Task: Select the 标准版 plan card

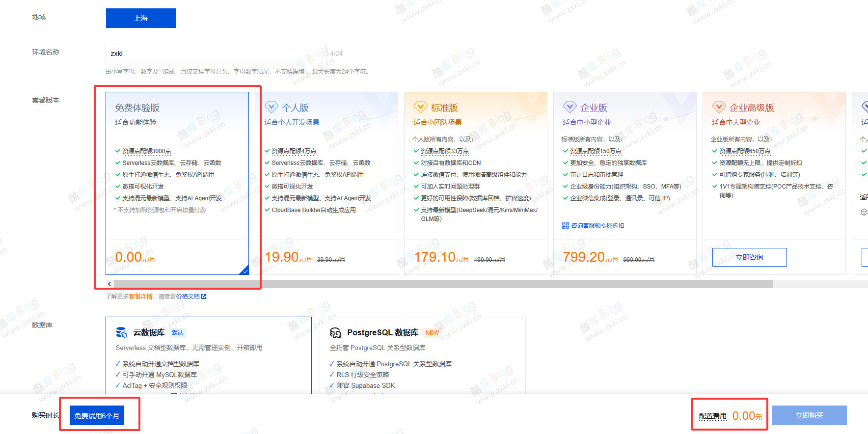Action: click(x=476, y=183)
